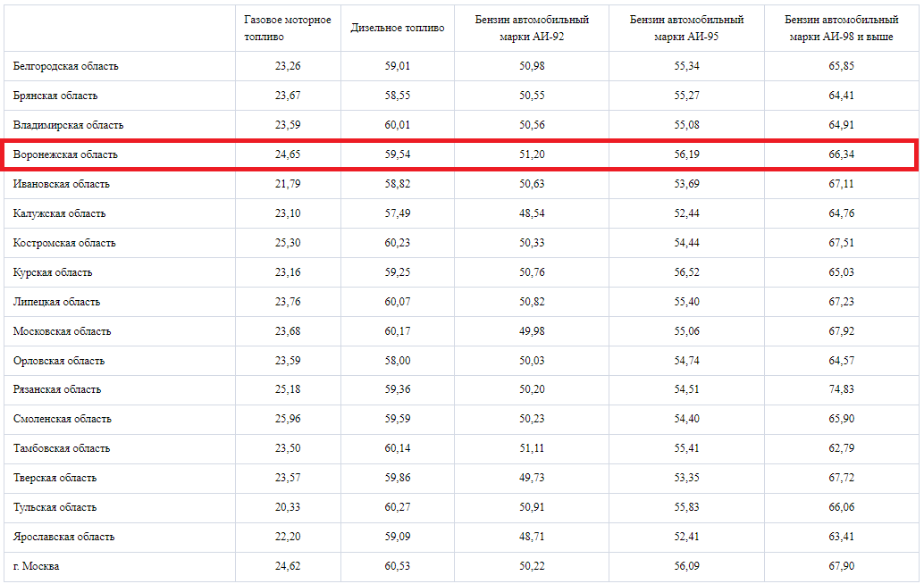
Task: Select Калужская область АИ-92 price 48,54
Action: [532, 213]
